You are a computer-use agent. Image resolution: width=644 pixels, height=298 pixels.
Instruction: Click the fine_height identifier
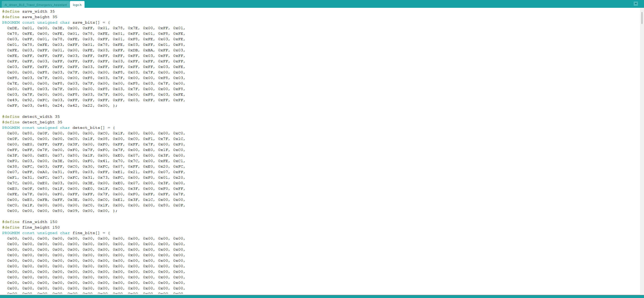(x=36, y=227)
